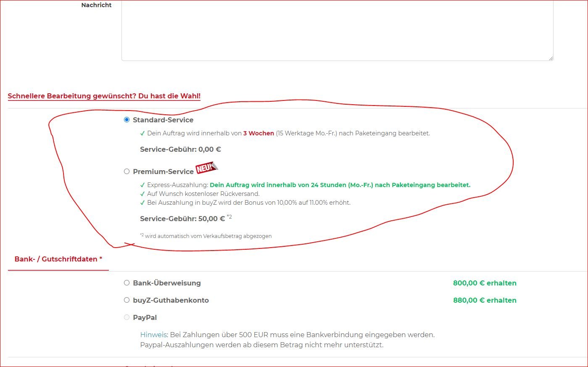Click the Premium-Service label text
The height and width of the screenshot is (367, 588).
pyautogui.click(x=163, y=172)
